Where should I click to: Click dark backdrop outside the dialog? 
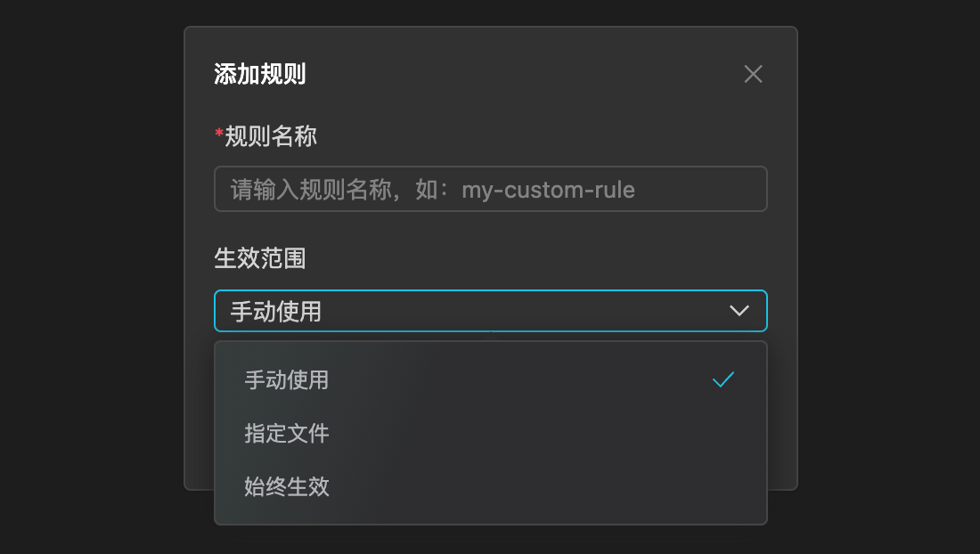[x=87, y=275]
